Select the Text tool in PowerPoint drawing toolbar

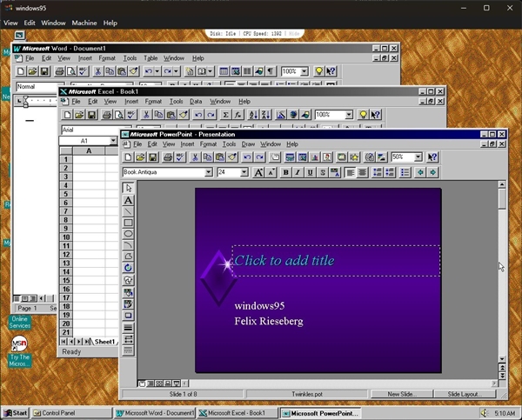point(128,200)
